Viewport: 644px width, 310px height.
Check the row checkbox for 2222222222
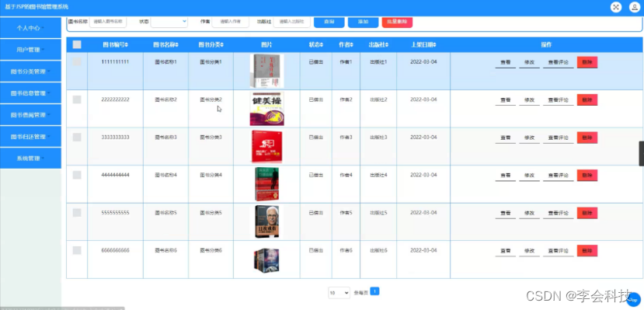coord(77,99)
